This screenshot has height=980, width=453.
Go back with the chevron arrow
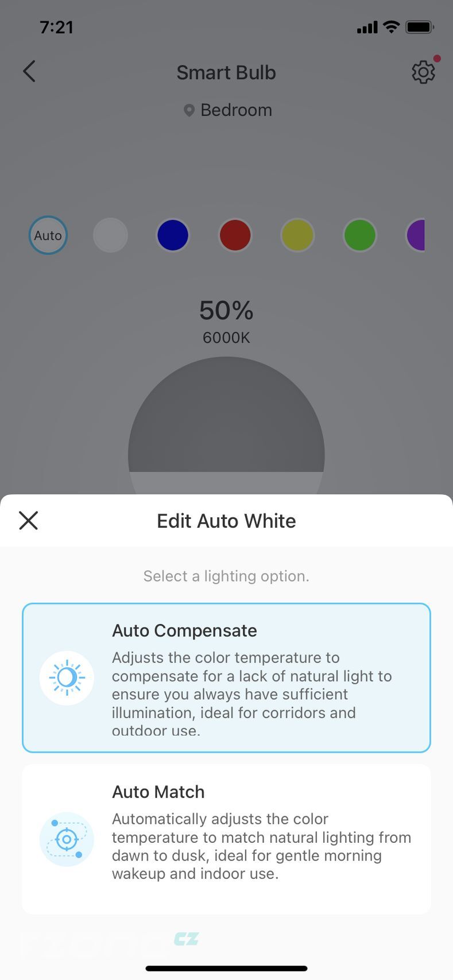pos(29,72)
